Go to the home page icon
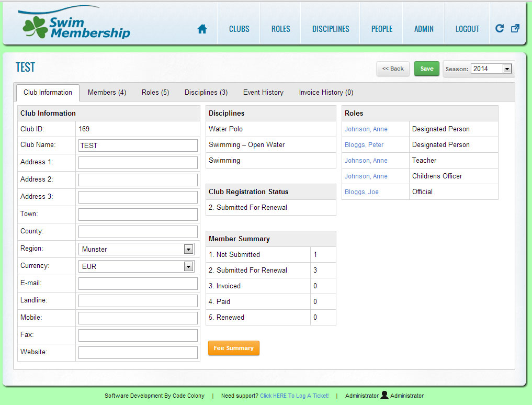Image resolution: width=532 pixels, height=405 pixels. pos(202,29)
